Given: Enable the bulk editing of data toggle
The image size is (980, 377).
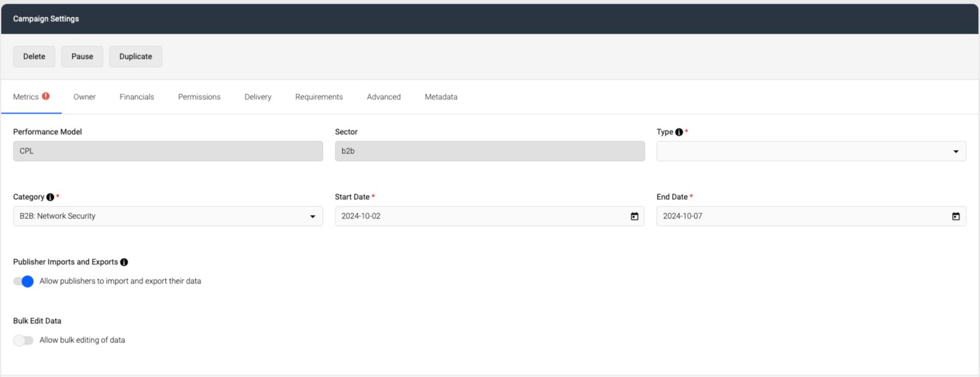Looking at the screenshot, I should [23, 340].
